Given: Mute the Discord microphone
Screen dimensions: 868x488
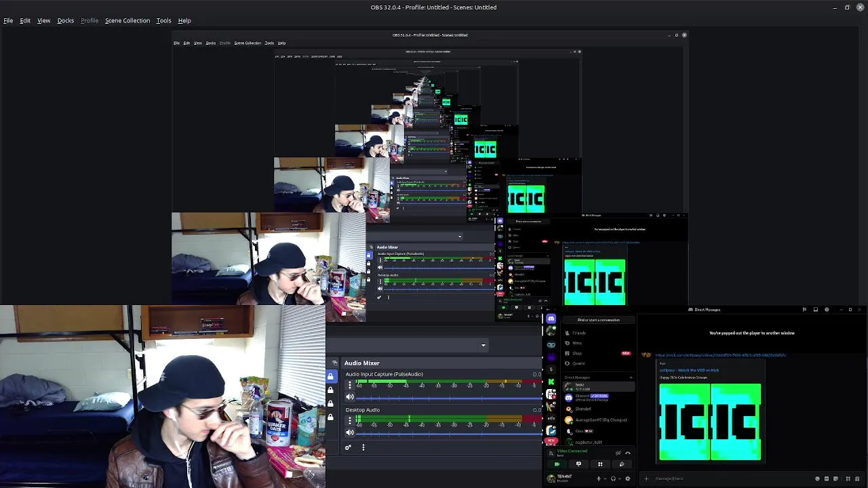Looking at the screenshot, I should tap(599, 479).
